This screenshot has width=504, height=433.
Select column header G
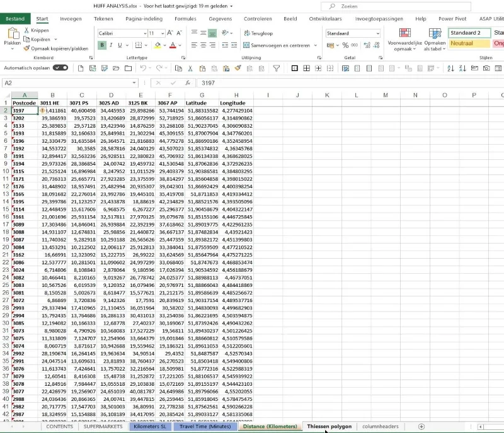pos(202,95)
